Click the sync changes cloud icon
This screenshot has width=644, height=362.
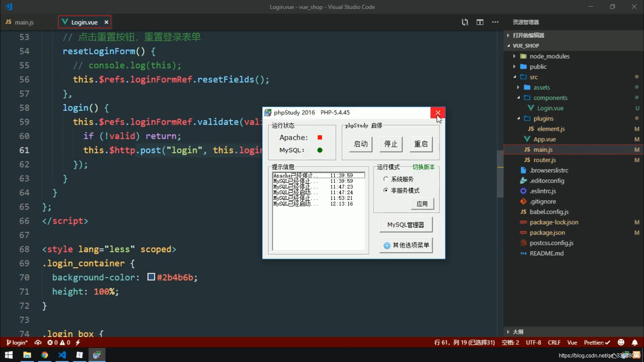[38, 343]
